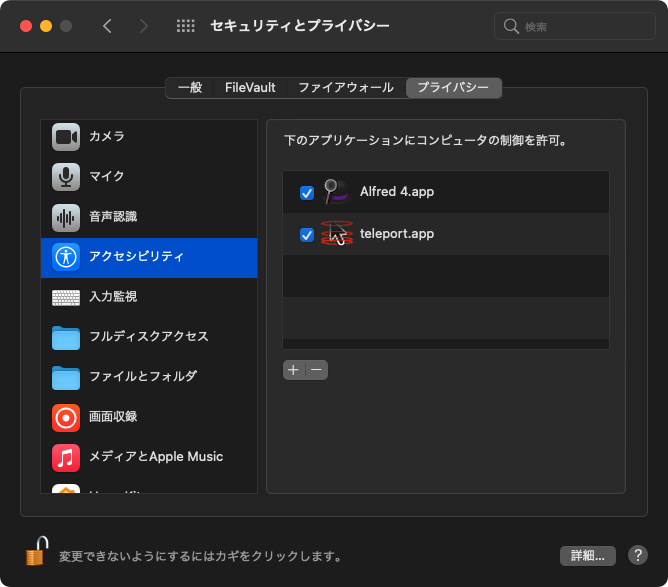Select the teleport.app name text
Viewport: 668px width, 587px height.
point(397,233)
